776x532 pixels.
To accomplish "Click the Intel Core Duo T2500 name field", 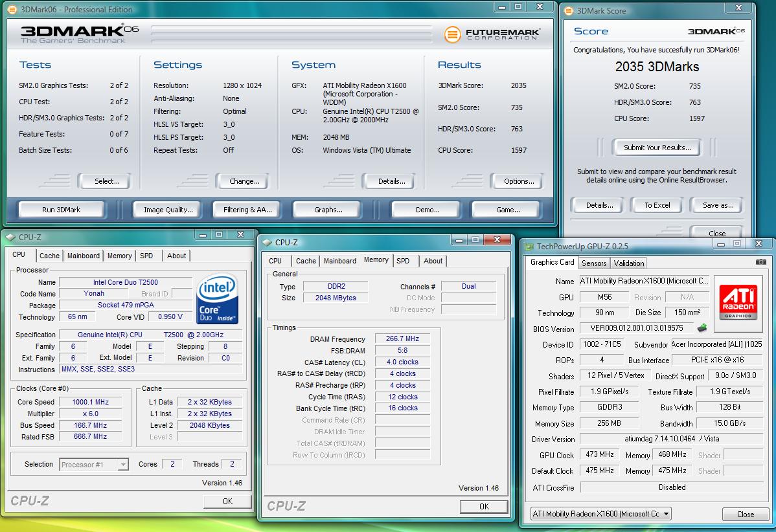I will pos(126,282).
